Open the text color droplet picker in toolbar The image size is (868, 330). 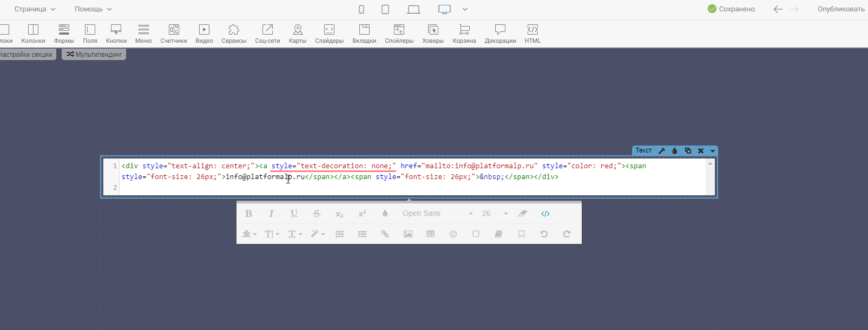[385, 214]
